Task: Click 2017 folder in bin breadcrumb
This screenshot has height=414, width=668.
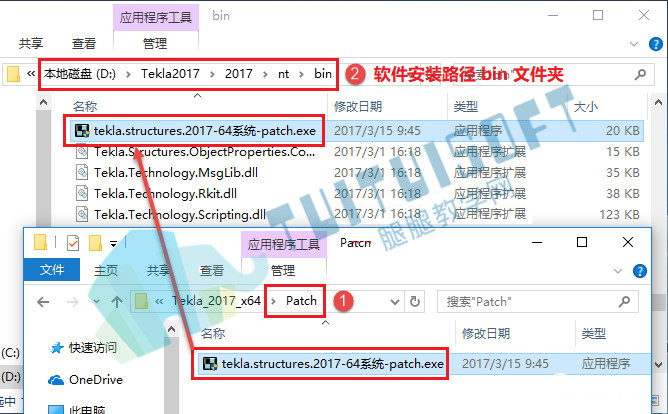Action: click(x=239, y=74)
